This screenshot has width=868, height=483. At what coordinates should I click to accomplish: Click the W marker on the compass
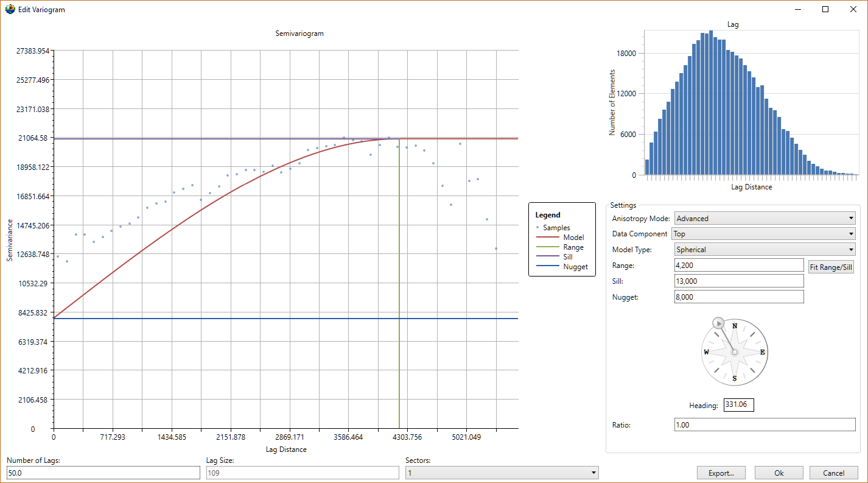pos(707,352)
